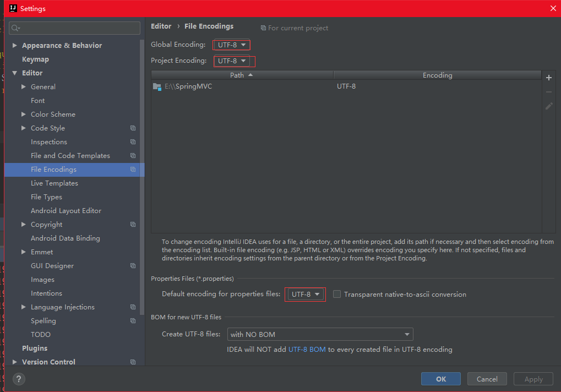Viewport: 561px width, 392px height.
Task: Click the project icon beside Language Injections
Action: coord(133,307)
